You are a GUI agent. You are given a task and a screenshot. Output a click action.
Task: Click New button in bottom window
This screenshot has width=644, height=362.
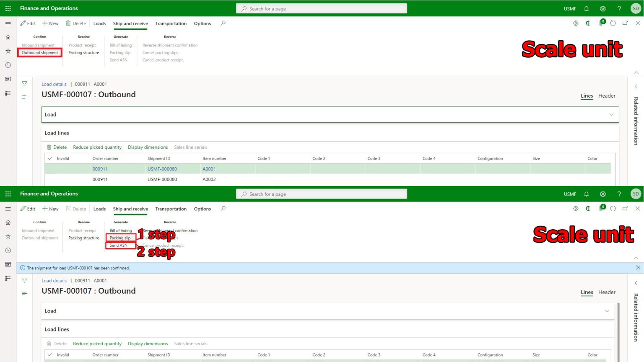[50, 209]
